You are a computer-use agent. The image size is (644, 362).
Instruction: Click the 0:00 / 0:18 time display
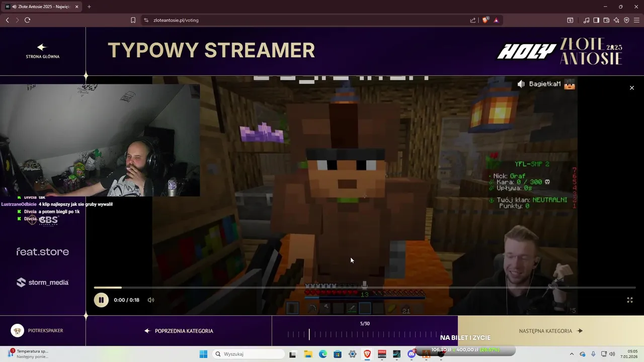[x=126, y=300]
